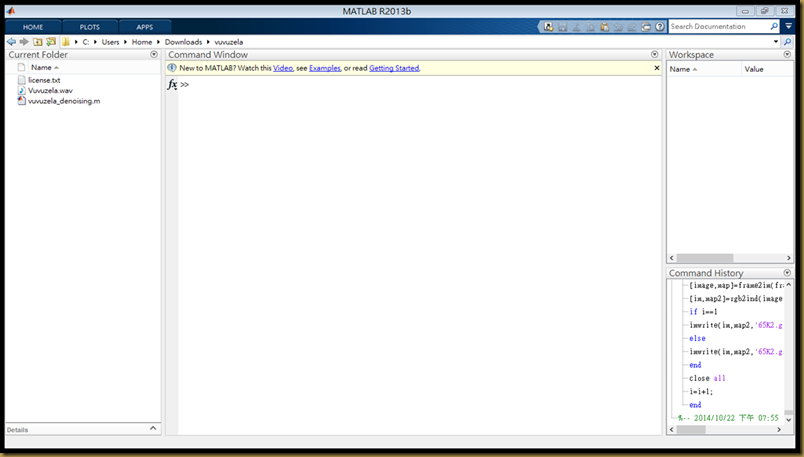Screen dimensions: 804x457
Task: Go forward to next folder
Action: pyautogui.click(x=24, y=42)
